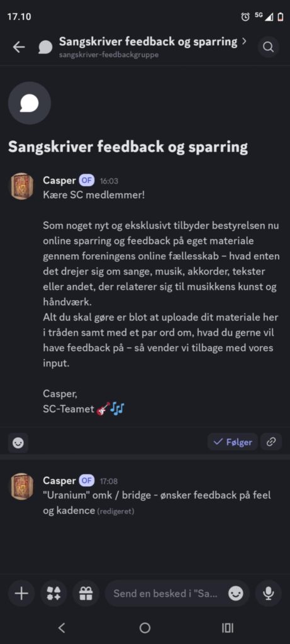Tap the sangskriver-feedbackgruppe channel subtitle
This screenshot has width=290, height=644.
coord(109,55)
